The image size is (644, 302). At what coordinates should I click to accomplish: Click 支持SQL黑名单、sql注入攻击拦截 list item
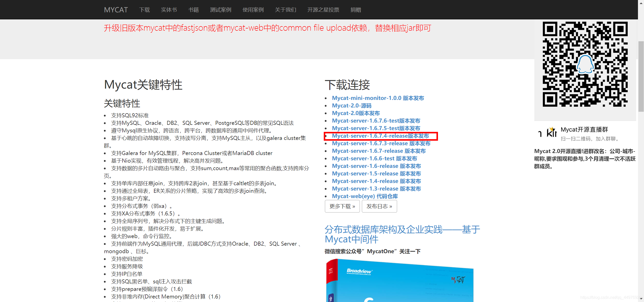[151, 282]
